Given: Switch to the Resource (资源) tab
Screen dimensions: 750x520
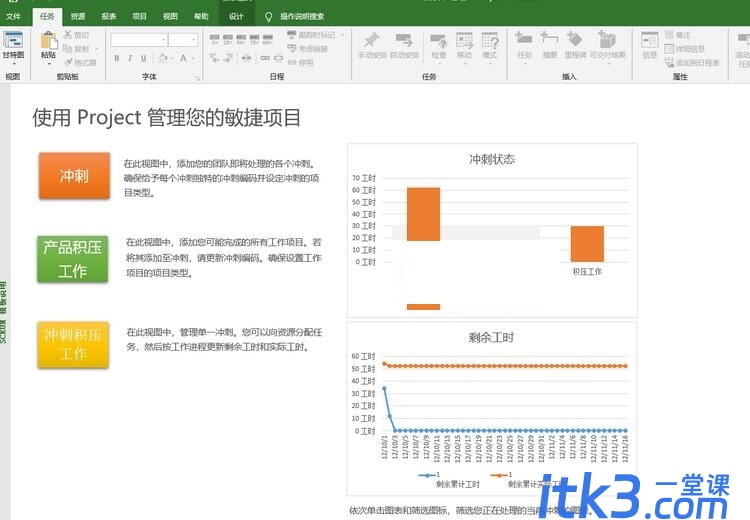Looking at the screenshot, I should pos(77,16).
